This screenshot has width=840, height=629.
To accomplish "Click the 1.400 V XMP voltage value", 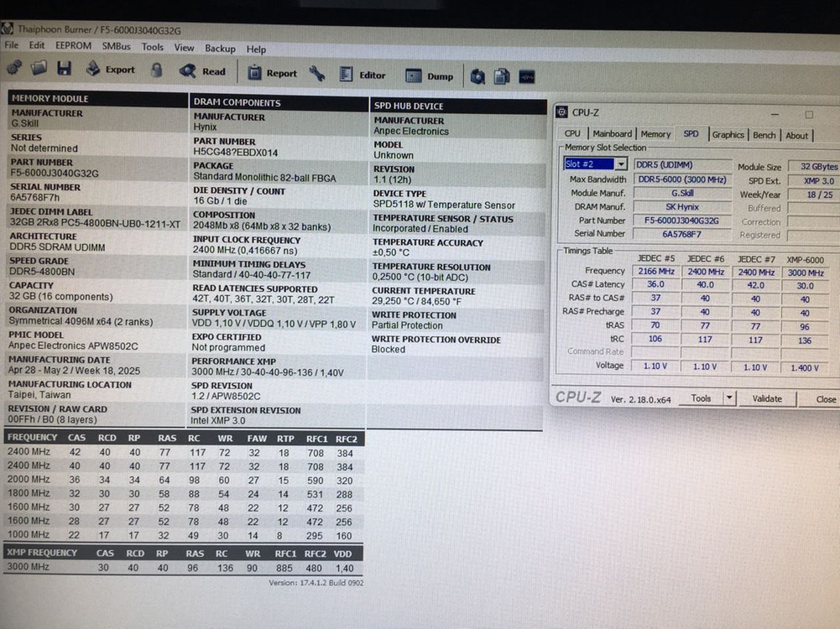I will [x=805, y=368].
